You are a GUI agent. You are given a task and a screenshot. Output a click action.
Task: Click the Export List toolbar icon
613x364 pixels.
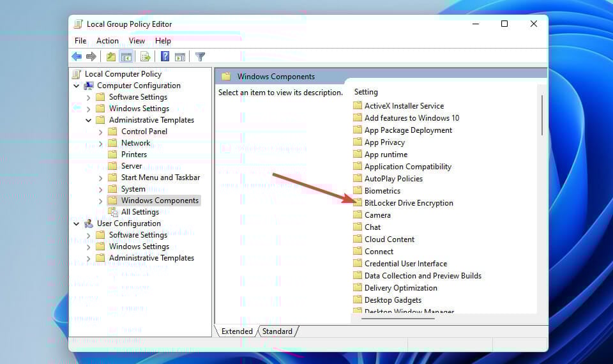tap(146, 57)
